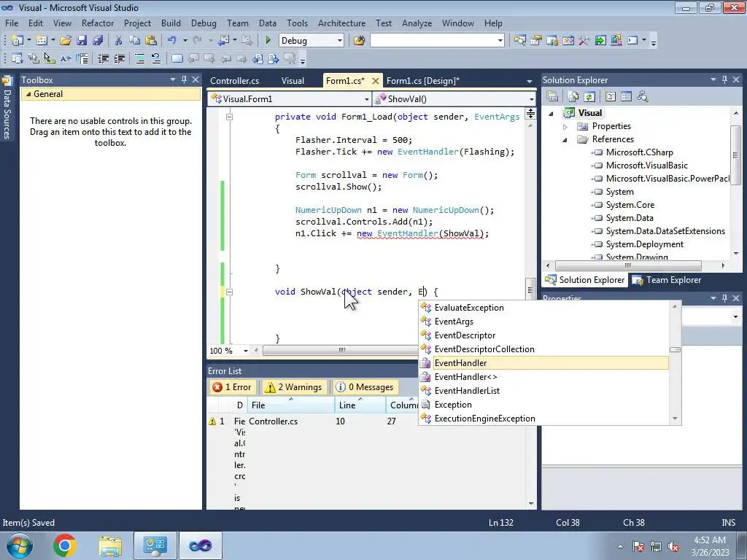Click the Cut scissors icon
The width and height of the screenshot is (747, 560).
coord(119,41)
